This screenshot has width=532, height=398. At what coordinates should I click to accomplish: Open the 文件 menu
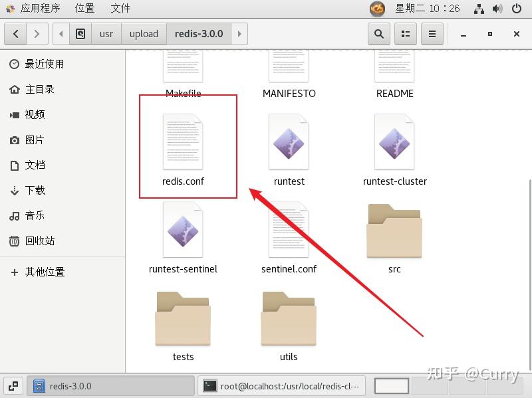120,8
